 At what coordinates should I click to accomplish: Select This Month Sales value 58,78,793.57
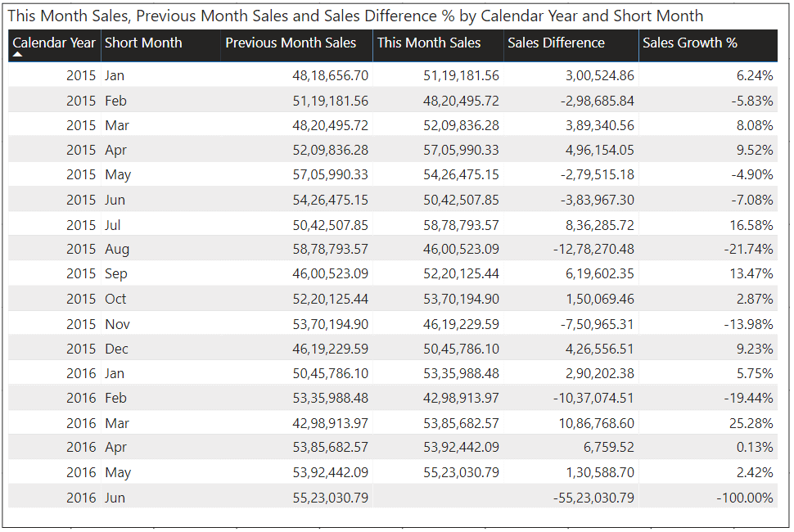[x=461, y=225]
